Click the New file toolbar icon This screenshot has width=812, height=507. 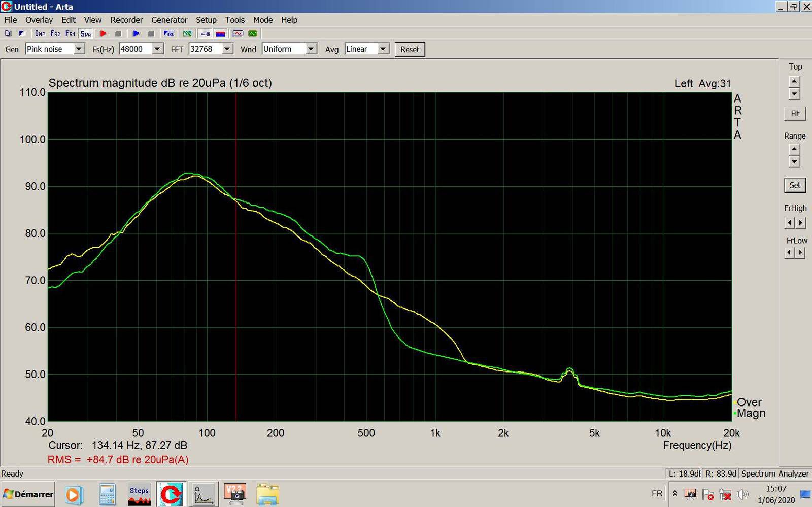[8, 33]
